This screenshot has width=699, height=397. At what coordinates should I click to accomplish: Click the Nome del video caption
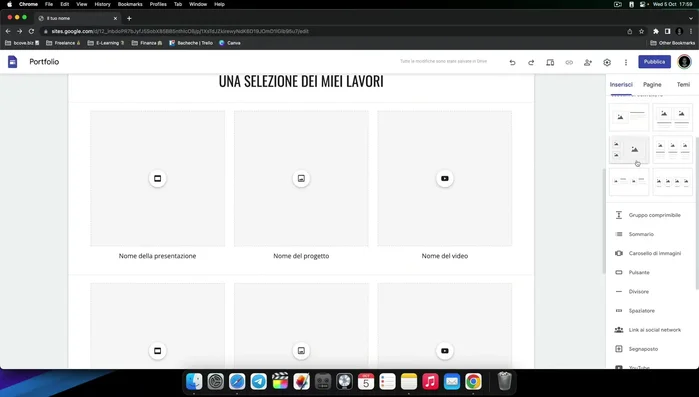pyautogui.click(x=445, y=256)
